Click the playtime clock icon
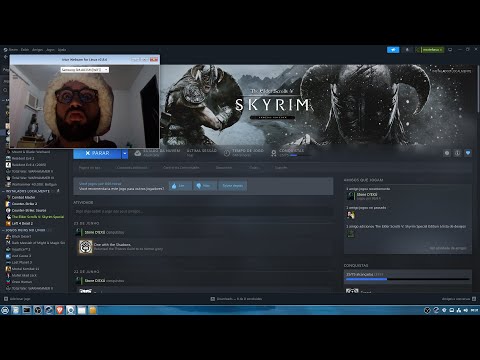This screenshot has height=360, width=480. [x=227, y=153]
